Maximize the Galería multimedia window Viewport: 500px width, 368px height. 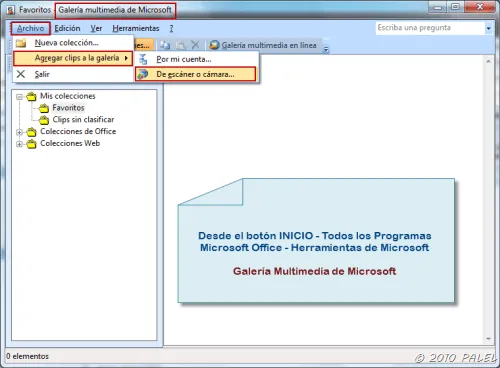pyautogui.click(x=455, y=7)
